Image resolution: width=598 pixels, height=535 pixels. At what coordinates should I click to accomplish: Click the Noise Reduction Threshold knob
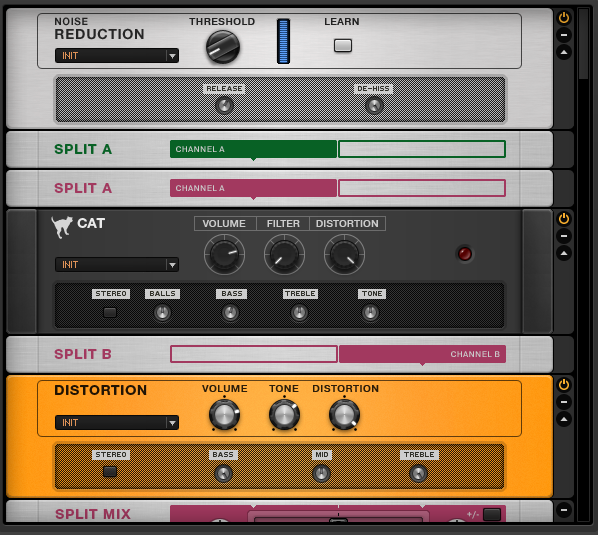[223, 47]
